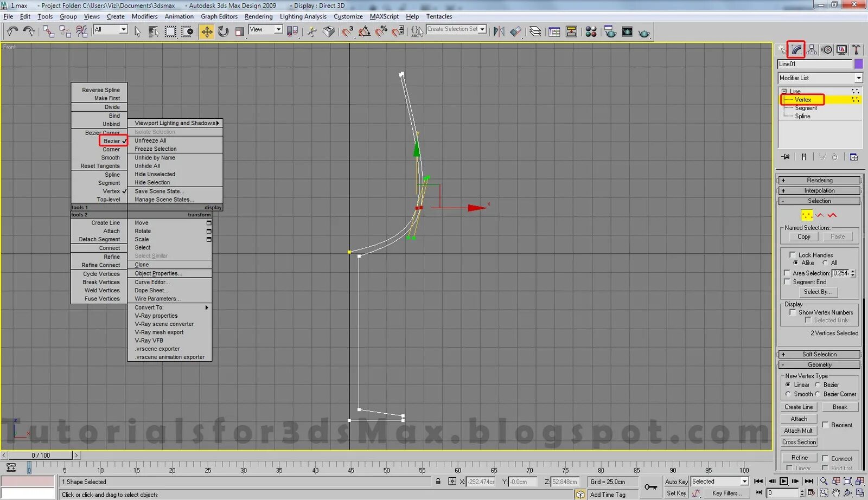Open the Modifiers menu
This screenshot has height=500, width=868.
click(x=144, y=16)
